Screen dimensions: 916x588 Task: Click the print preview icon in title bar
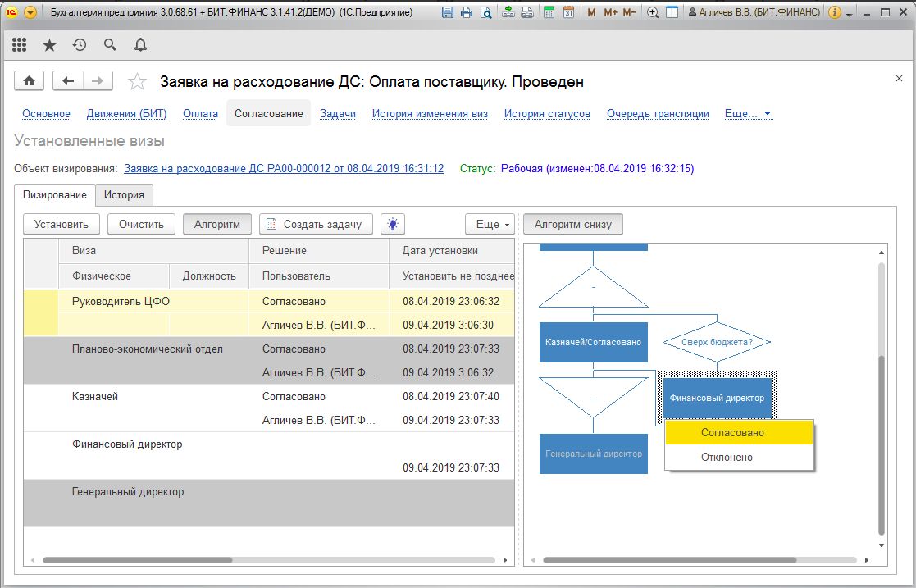(486, 12)
